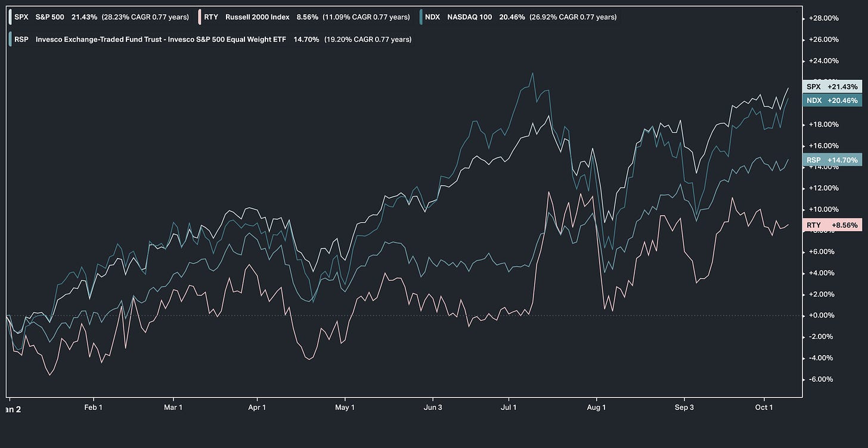Click the +10.00% y-axis label
This screenshot has width=868, height=448.
coord(824,210)
